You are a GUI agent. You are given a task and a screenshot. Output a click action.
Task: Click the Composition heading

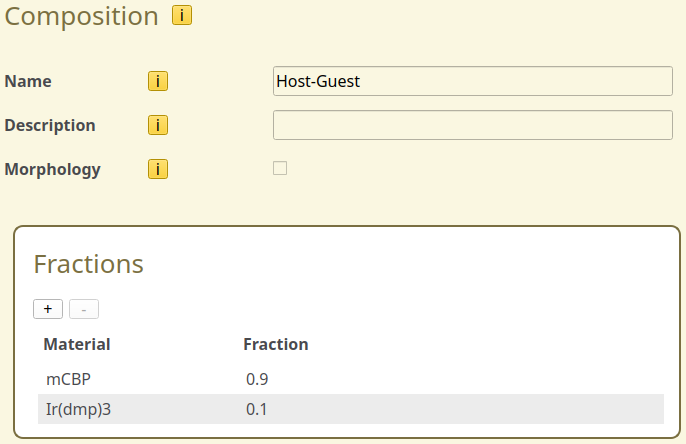point(82,17)
